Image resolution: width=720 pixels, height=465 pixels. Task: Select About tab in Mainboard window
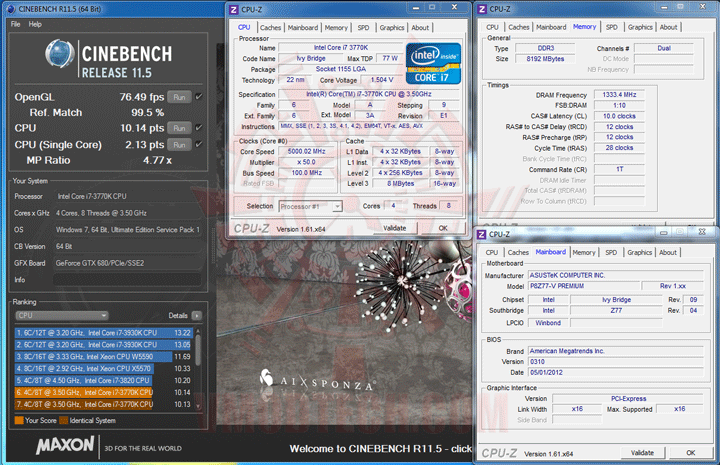pyautogui.click(x=668, y=252)
